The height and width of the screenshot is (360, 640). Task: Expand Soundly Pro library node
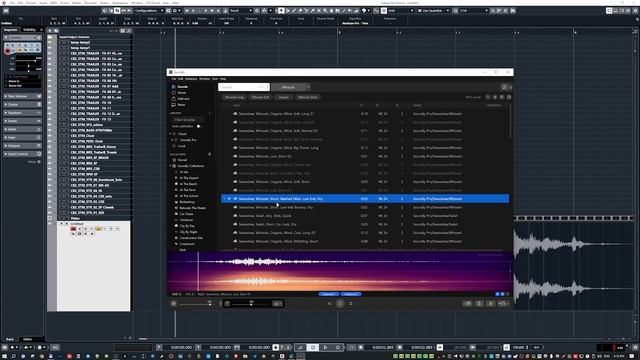(173, 140)
